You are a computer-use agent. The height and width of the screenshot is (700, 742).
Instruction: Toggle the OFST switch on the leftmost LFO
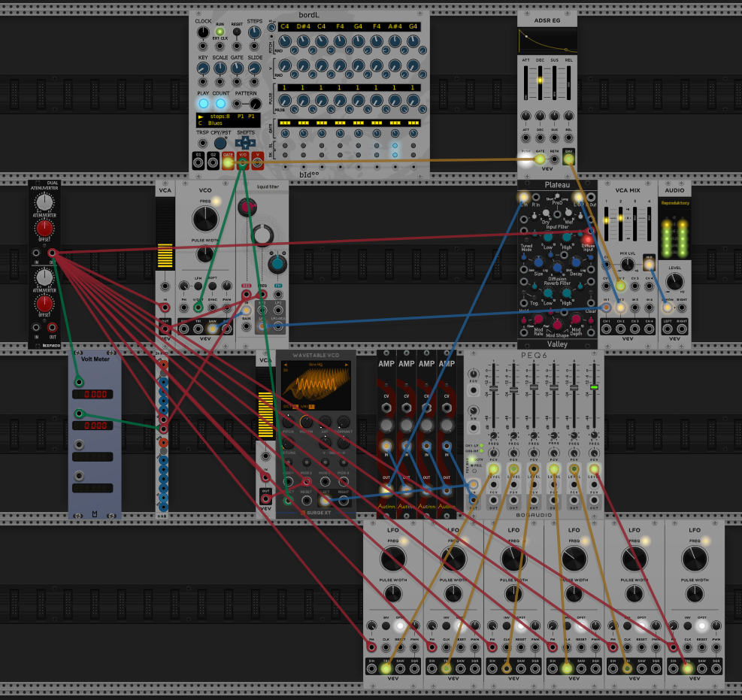point(400,626)
